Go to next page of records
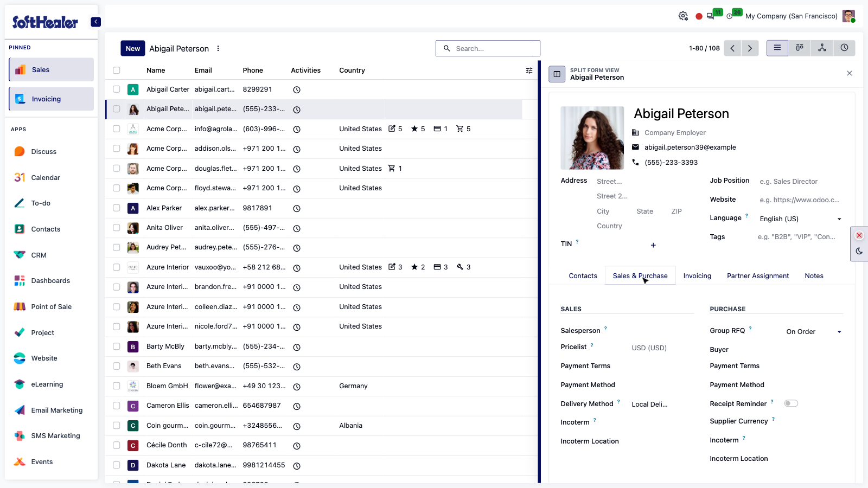 (750, 48)
